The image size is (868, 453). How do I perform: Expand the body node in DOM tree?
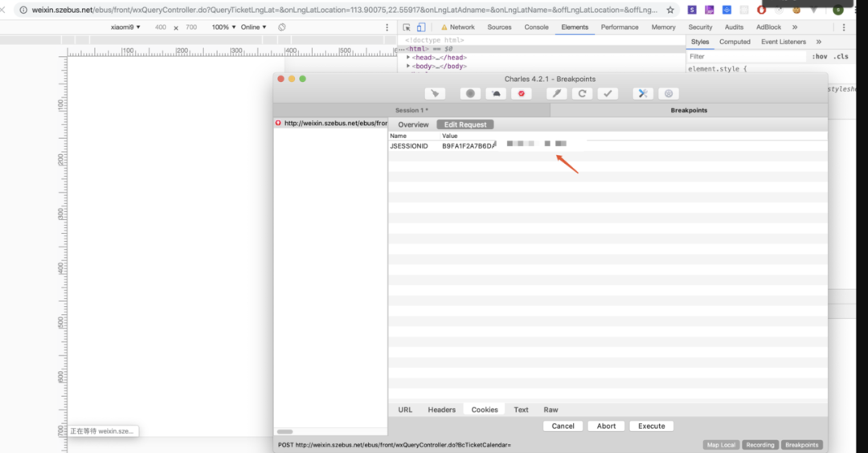pos(408,66)
